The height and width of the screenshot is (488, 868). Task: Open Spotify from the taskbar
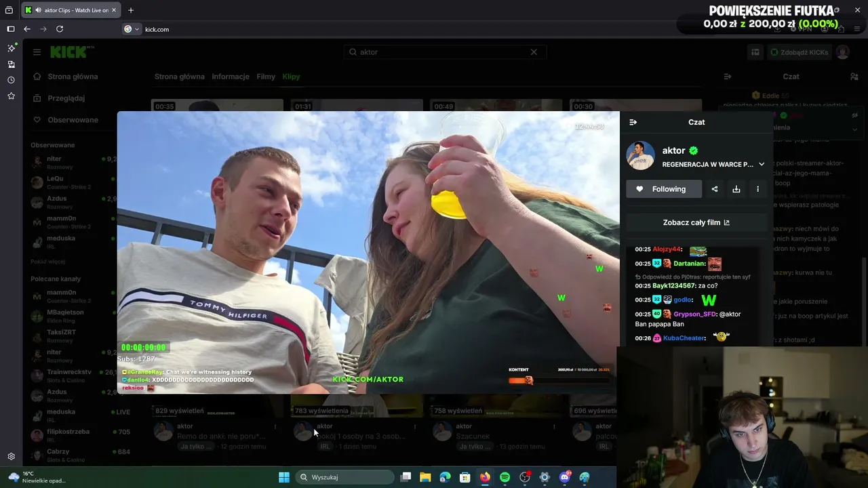tap(505, 477)
